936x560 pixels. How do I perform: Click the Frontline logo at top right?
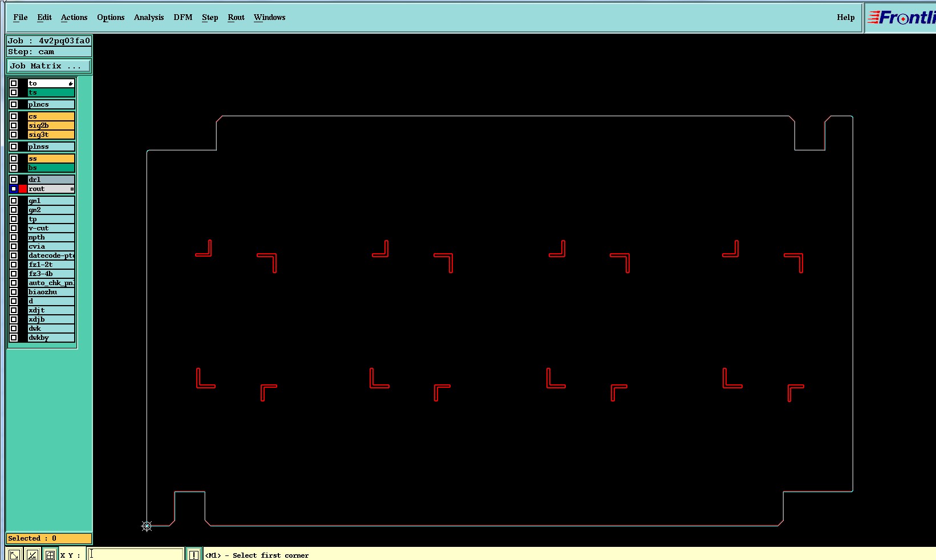901,18
